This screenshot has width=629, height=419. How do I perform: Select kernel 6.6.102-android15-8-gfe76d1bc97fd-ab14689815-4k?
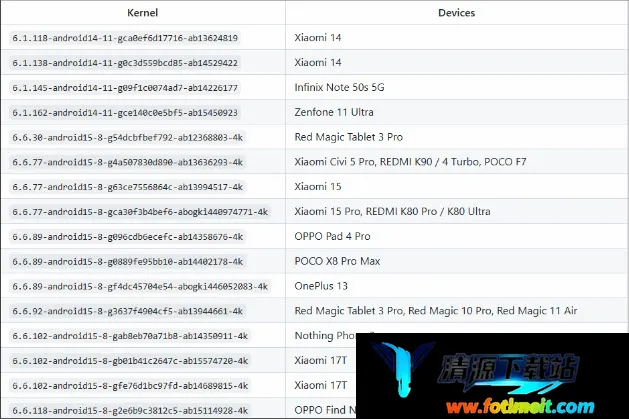pyautogui.click(x=130, y=386)
